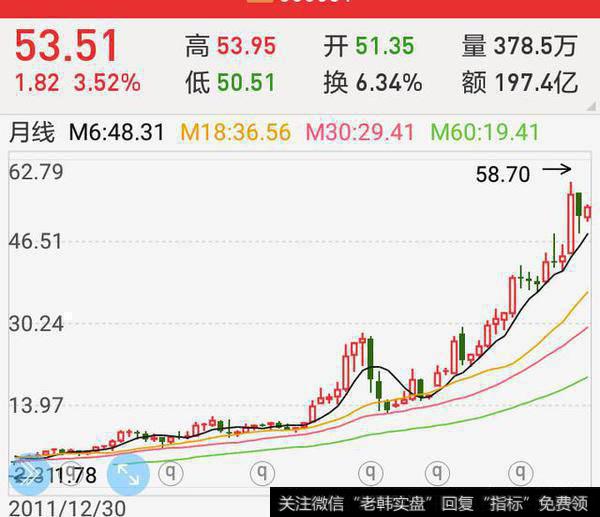Screen dimensions: 600x517
Task: Tap the M6:48.31 moving average label
Action: tap(117, 132)
